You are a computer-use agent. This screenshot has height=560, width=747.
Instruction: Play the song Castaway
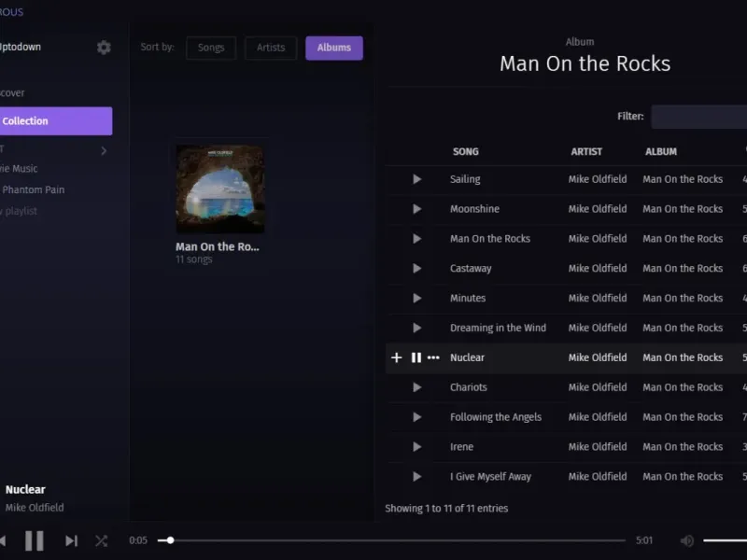click(x=416, y=268)
